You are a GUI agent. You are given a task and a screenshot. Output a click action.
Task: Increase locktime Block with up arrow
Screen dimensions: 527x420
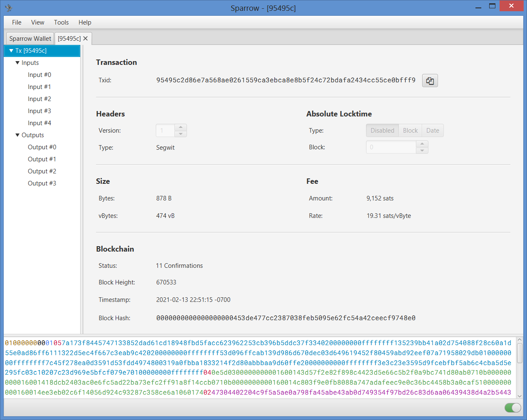(x=422, y=144)
